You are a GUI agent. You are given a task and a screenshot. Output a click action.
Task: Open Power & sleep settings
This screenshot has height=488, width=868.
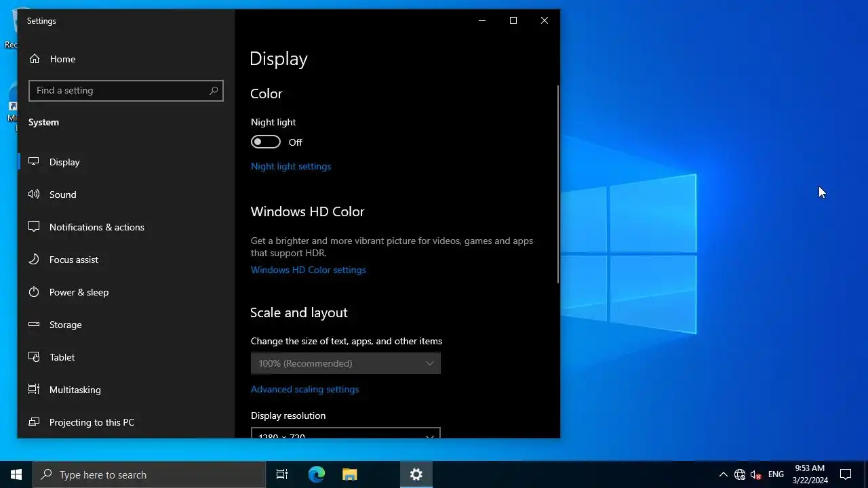point(126,292)
